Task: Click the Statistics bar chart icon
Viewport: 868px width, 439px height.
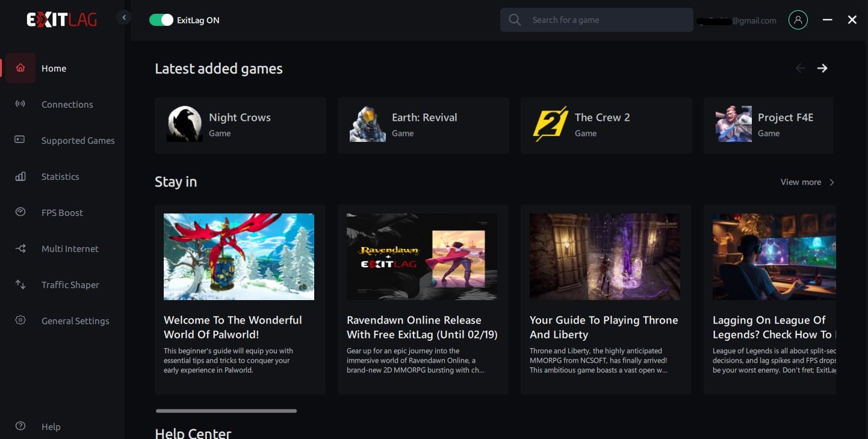Action: 20,176
